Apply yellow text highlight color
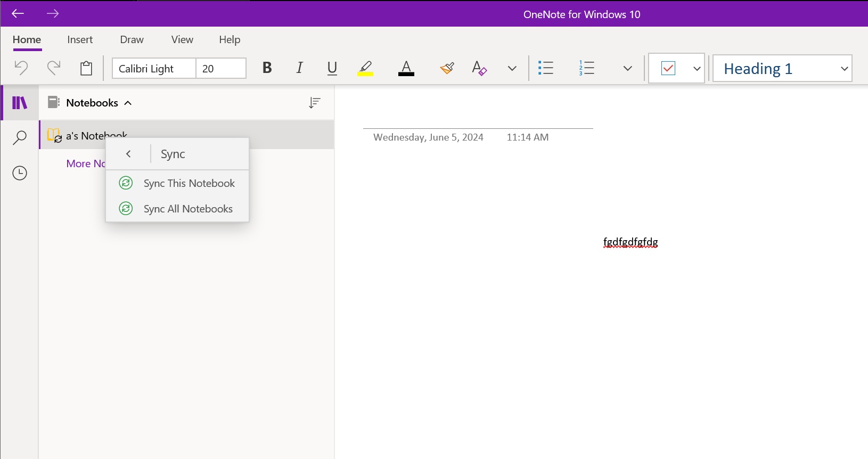Viewport: 868px width, 459px height. tap(365, 68)
